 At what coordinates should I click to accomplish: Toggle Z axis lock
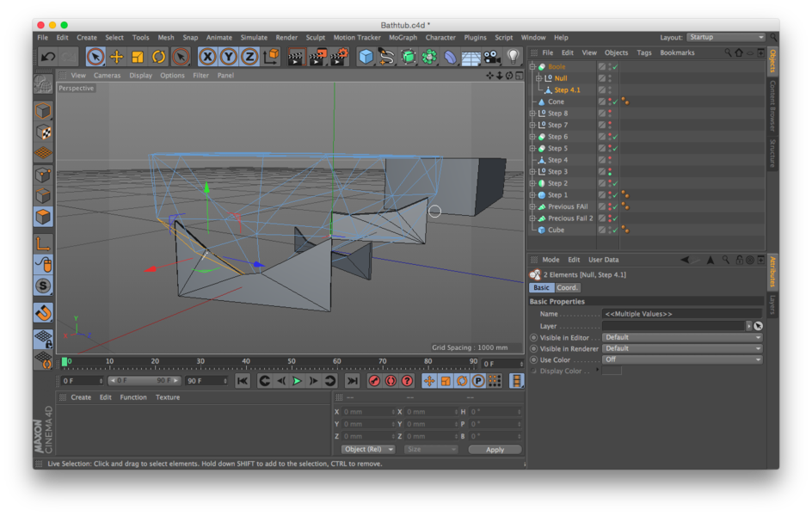249,57
